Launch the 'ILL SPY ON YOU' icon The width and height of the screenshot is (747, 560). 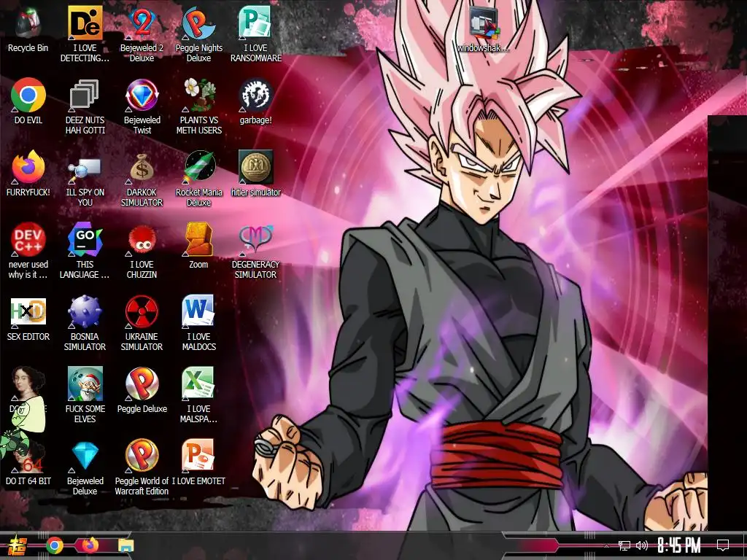85,168
